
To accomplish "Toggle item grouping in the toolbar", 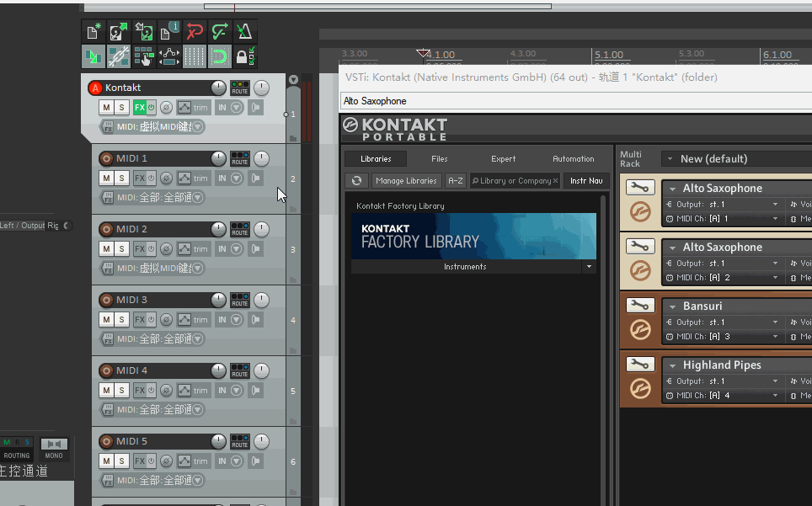I will [119, 56].
